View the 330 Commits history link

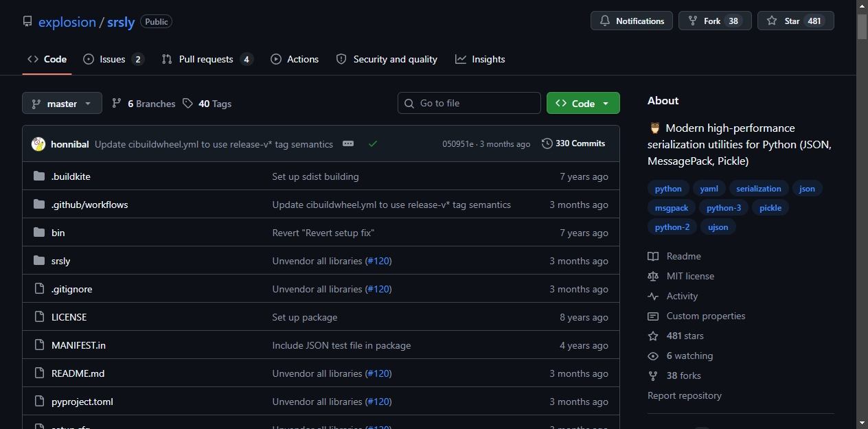click(573, 143)
